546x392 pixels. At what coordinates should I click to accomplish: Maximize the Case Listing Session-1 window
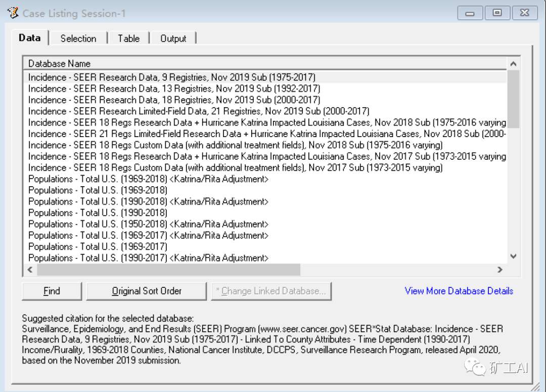coord(497,13)
